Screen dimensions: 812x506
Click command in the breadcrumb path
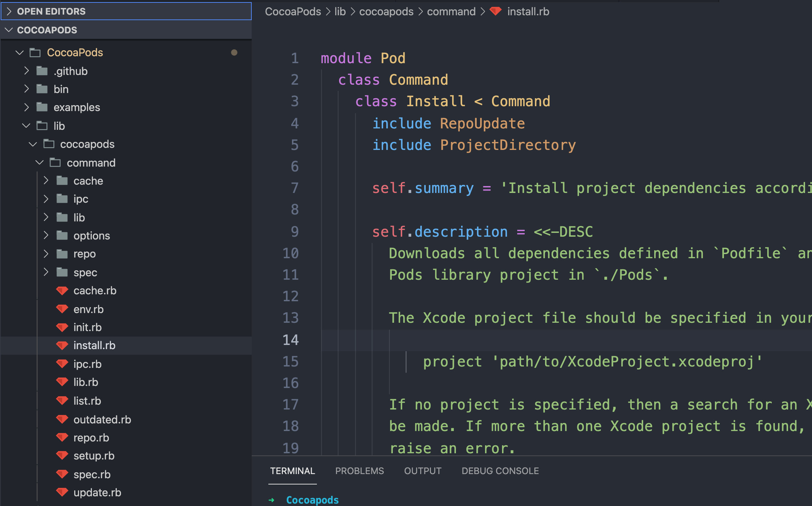coord(451,11)
